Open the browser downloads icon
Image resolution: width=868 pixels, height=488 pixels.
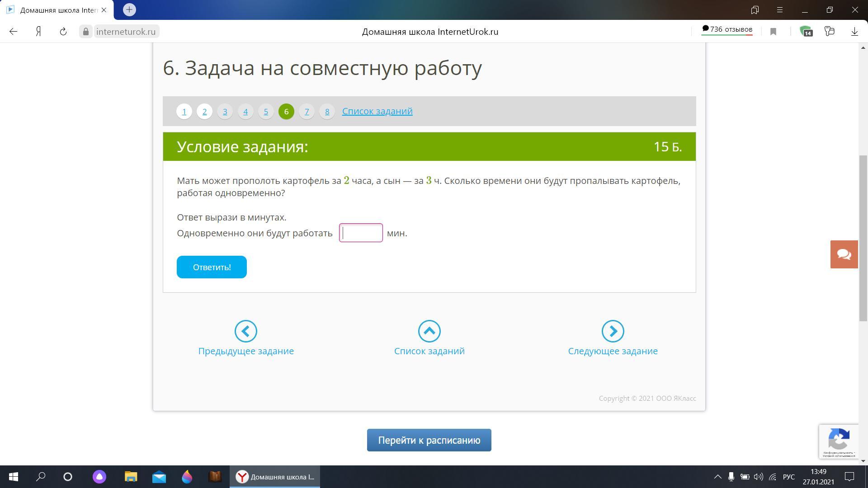(x=854, y=32)
